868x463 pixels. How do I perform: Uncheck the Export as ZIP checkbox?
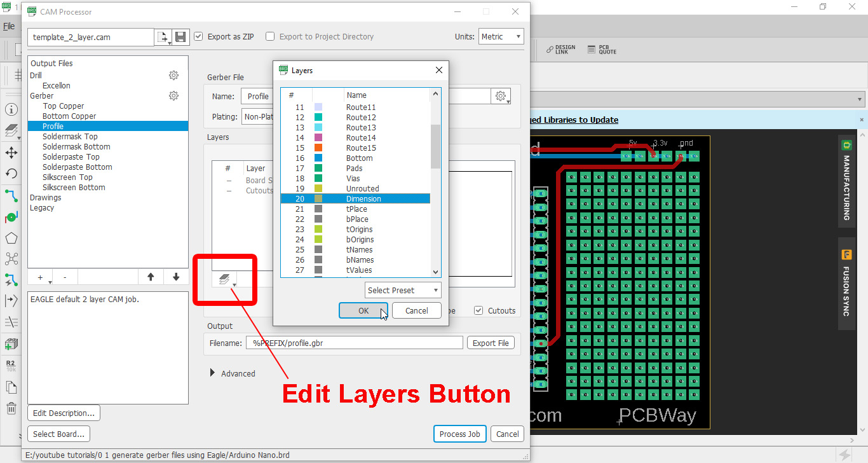pos(199,37)
